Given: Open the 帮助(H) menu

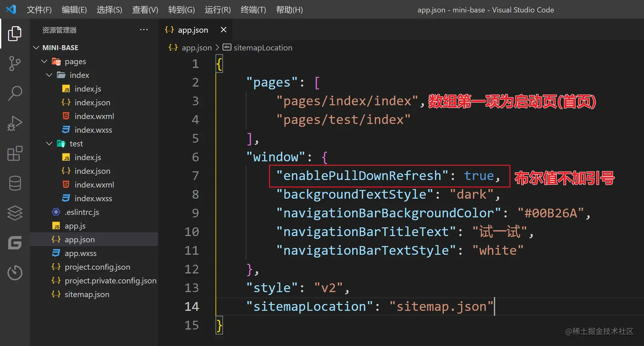Looking at the screenshot, I should tap(290, 9).
